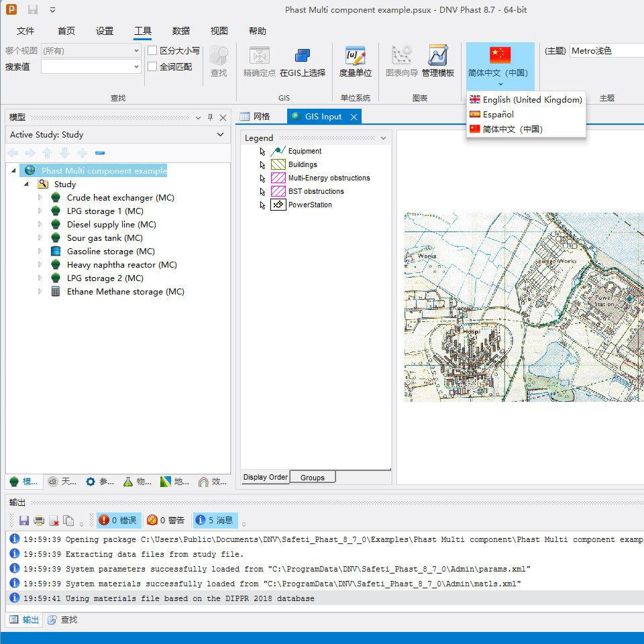This screenshot has height=644, width=644.
Task: Tick the 全词匹配 whole word checkbox
Action: [x=152, y=66]
